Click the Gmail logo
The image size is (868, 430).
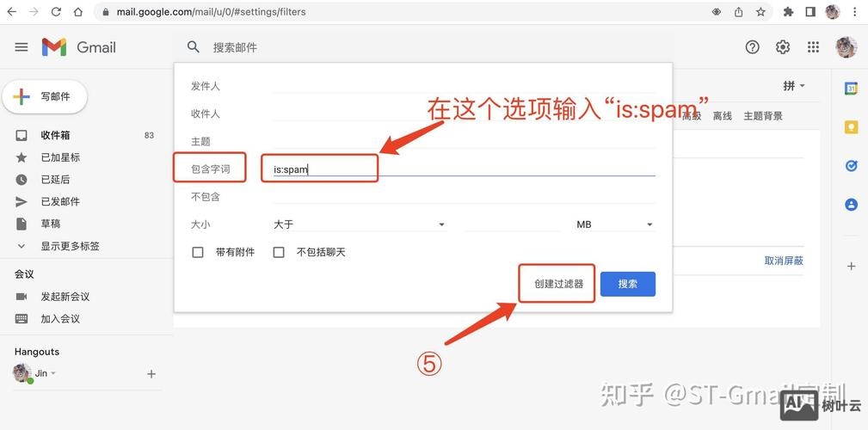[x=78, y=47]
